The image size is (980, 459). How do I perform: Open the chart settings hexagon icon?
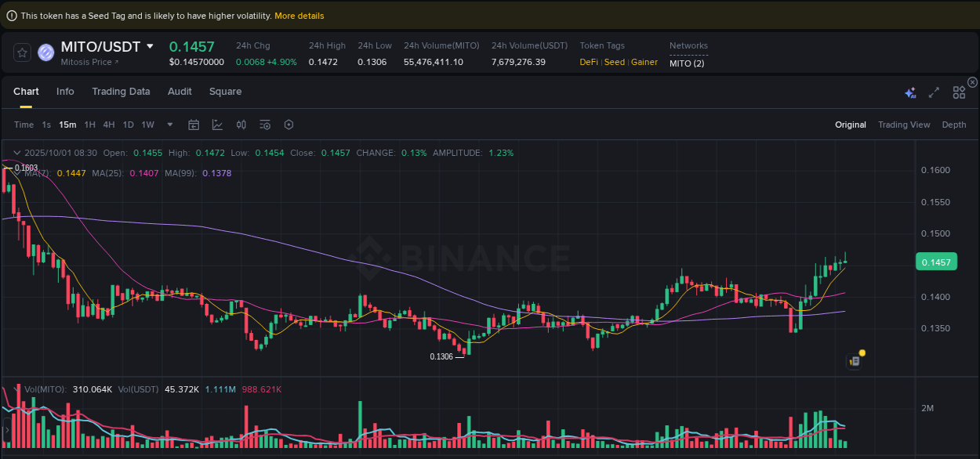pyautogui.click(x=289, y=125)
